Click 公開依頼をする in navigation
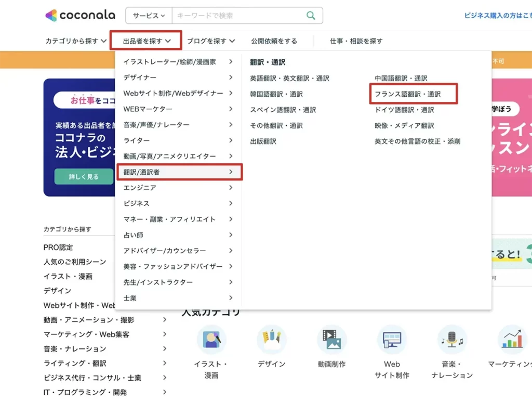The image size is (532, 402). coord(274,41)
